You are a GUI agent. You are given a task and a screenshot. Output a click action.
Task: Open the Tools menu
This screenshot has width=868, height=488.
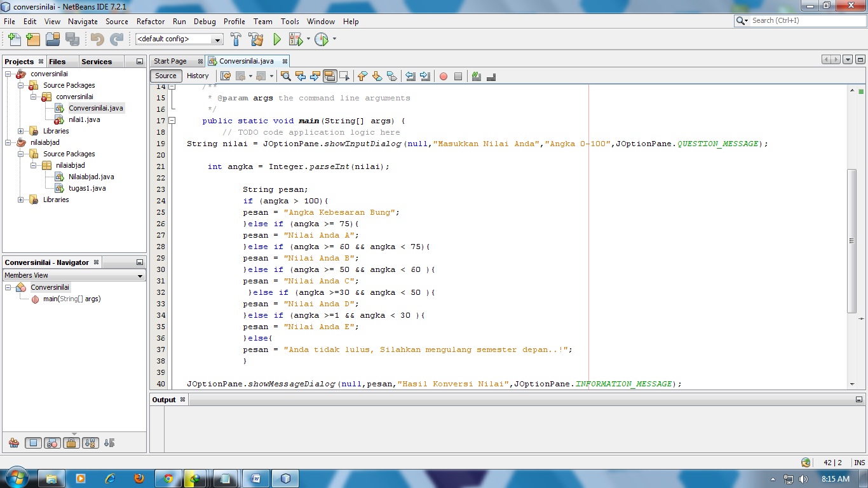[290, 21]
